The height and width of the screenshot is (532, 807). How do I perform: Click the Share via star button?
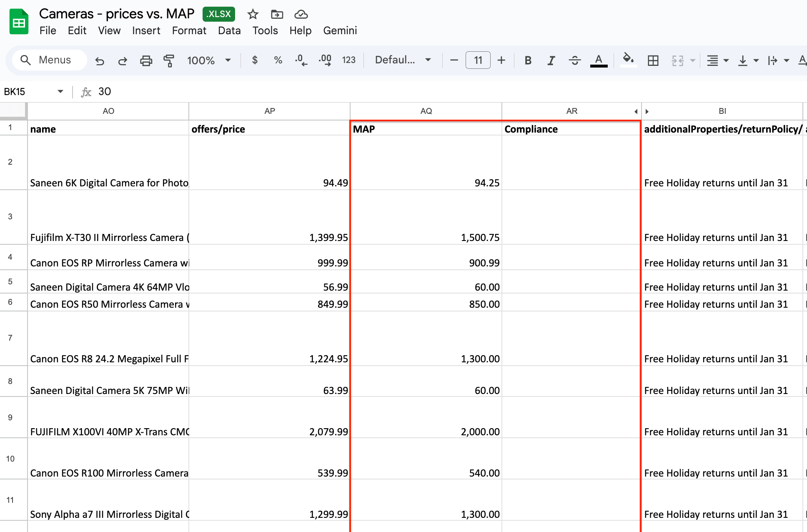pyautogui.click(x=253, y=14)
